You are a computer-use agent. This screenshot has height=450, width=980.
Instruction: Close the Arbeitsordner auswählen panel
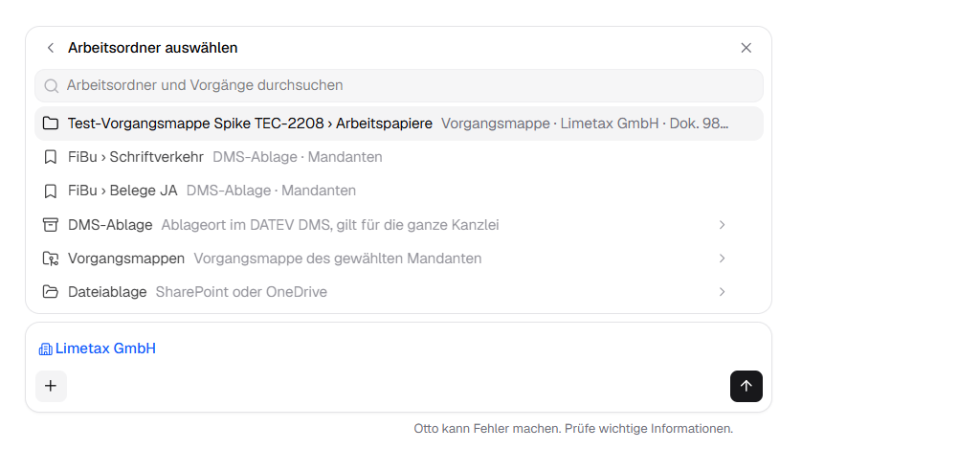tap(746, 48)
